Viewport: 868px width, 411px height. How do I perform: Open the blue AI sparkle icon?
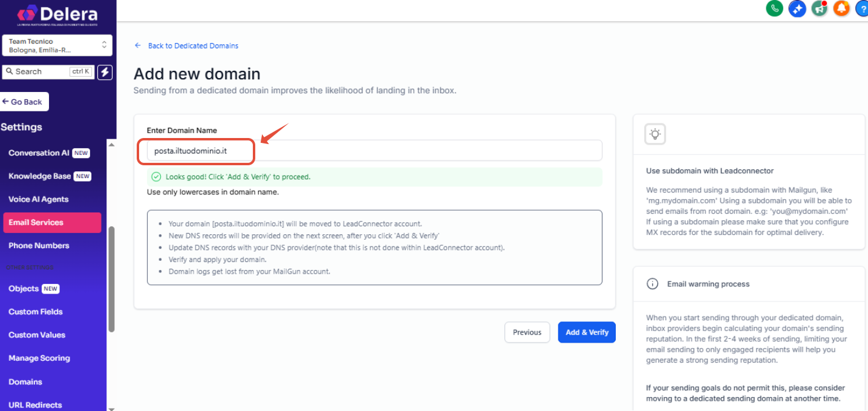tap(797, 8)
